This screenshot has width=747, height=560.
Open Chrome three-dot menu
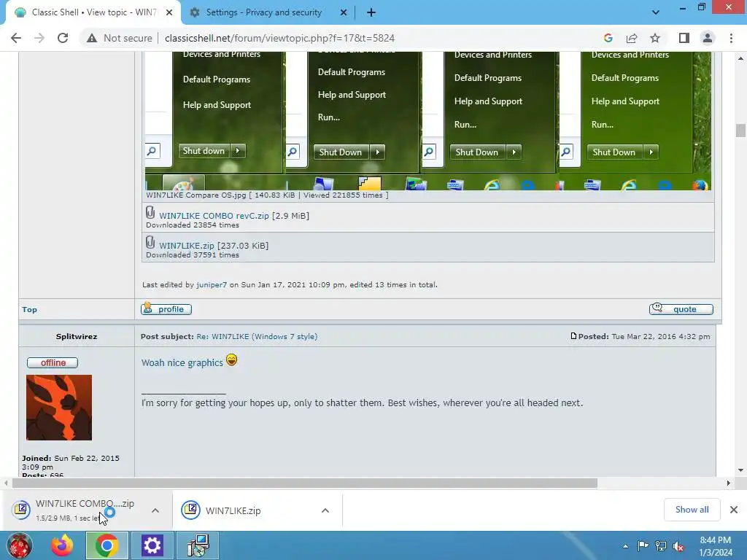pos(731,38)
